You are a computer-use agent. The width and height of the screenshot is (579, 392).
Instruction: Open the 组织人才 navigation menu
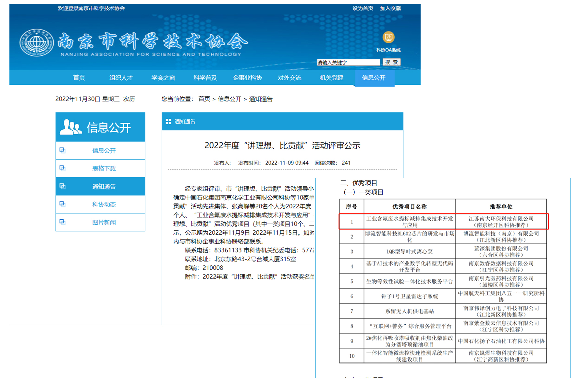121,78
